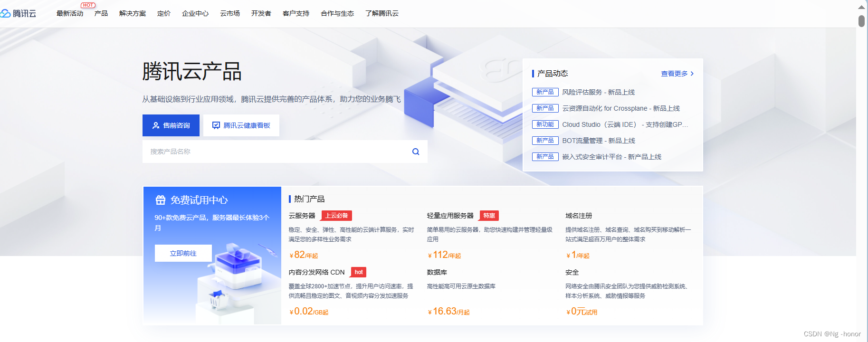The width and height of the screenshot is (868, 342).
Task: Open the 产品 menu
Action: pyautogui.click(x=101, y=13)
